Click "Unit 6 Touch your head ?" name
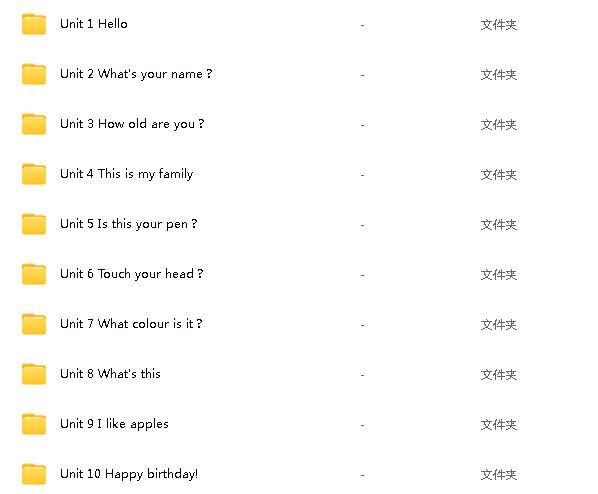The height and width of the screenshot is (494, 598). coord(132,274)
